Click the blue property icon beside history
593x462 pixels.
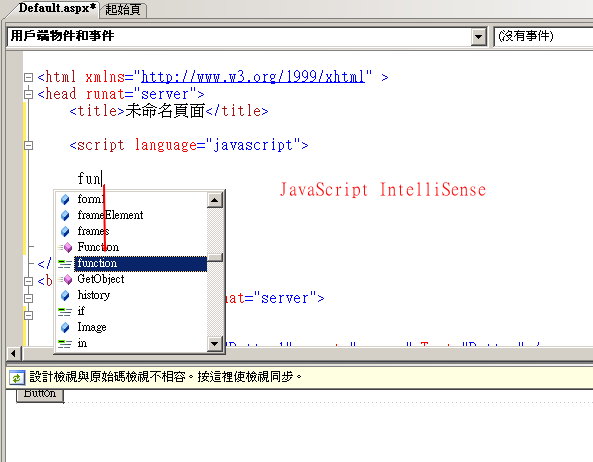pyautogui.click(x=65, y=295)
